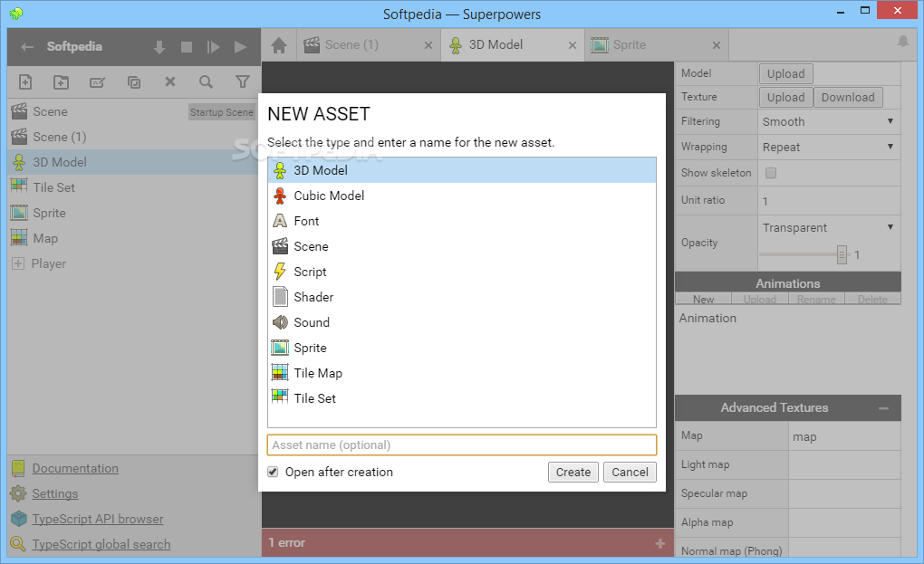The width and height of the screenshot is (924, 564).
Task: Select Sound asset type
Action: pos(462,322)
